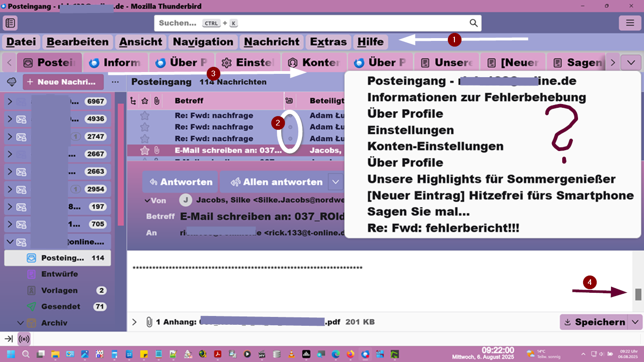Select 'Re: Fwd: fehlerbericht!!!' in tab list
Viewport: 644px width, 362px height.
coord(443,228)
